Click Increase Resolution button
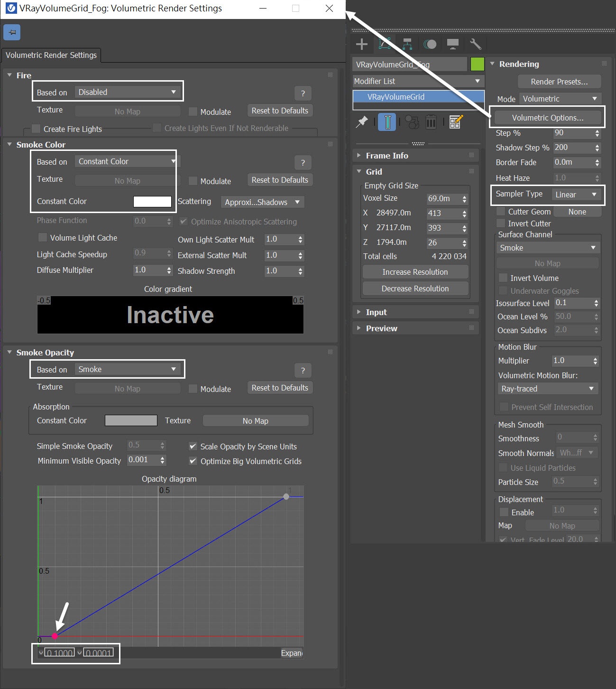The height and width of the screenshot is (689, 616). (x=415, y=272)
